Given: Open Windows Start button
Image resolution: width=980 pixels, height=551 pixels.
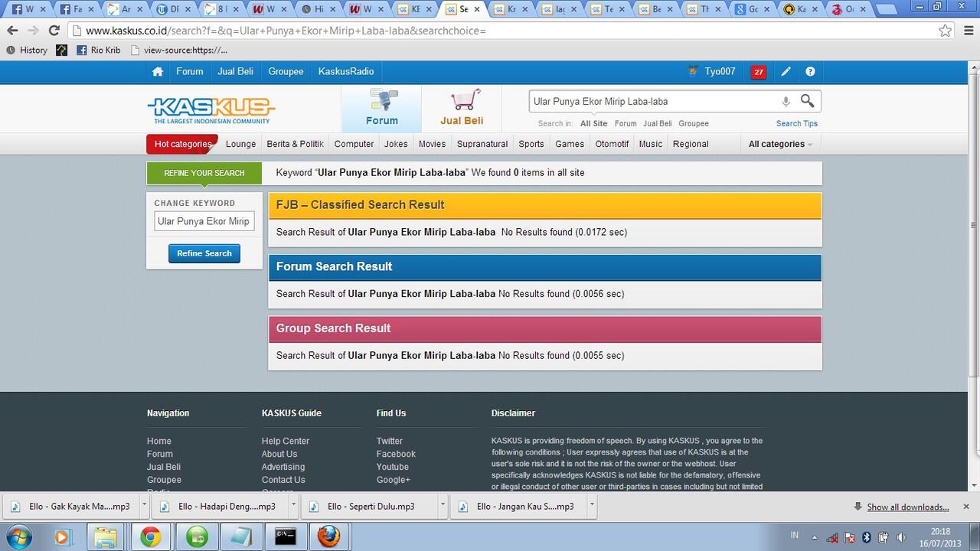Looking at the screenshot, I should tap(18, 536).
